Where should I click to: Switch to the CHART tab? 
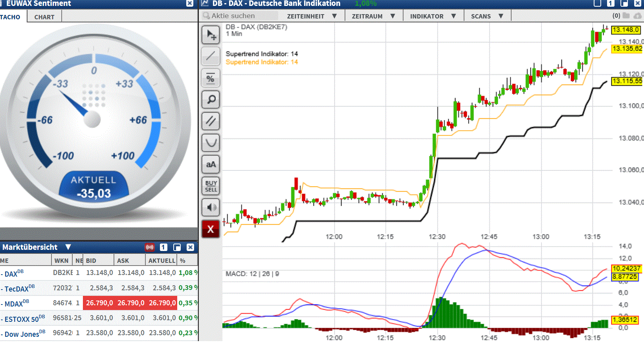(44, 17)
